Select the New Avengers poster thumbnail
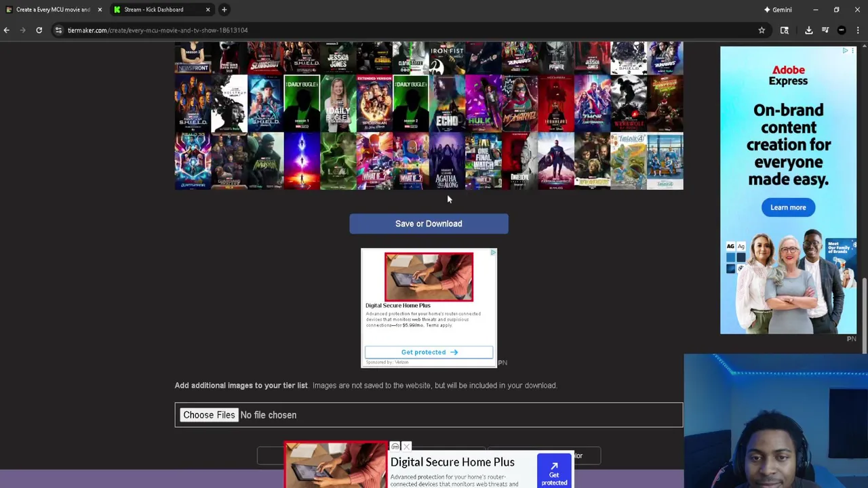The height and width of the screenshot is (488, 868). [592, 161]
